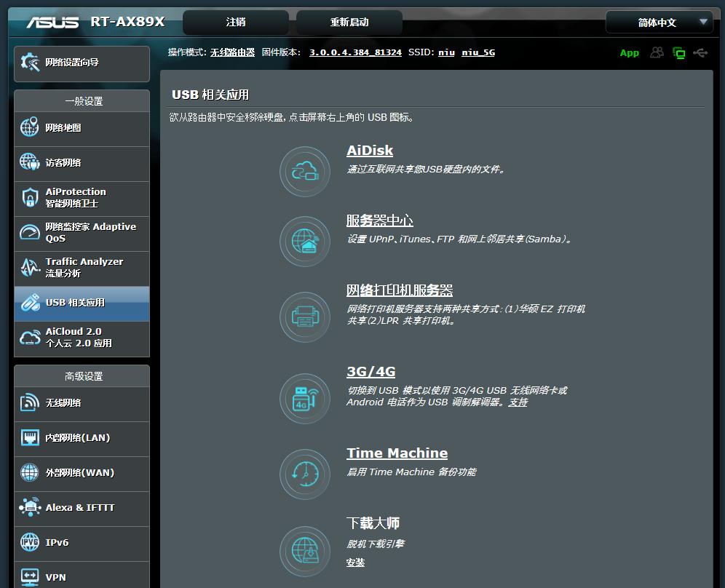Open Traffic Analyzer 流量分析

[81, 268]
